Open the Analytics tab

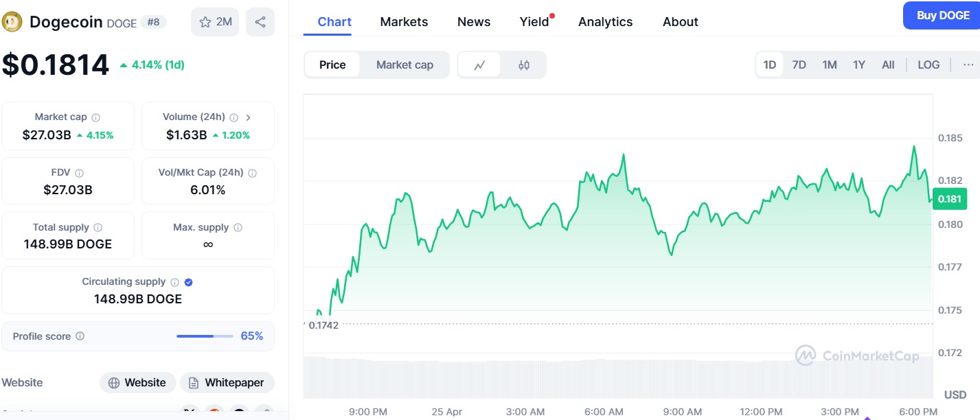coord(605,22)
